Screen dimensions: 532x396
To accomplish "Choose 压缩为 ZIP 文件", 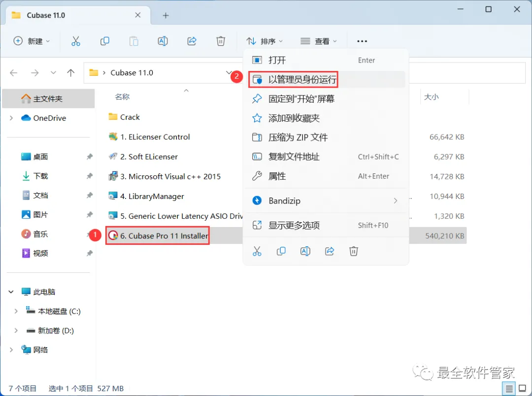I will [326, 137].
